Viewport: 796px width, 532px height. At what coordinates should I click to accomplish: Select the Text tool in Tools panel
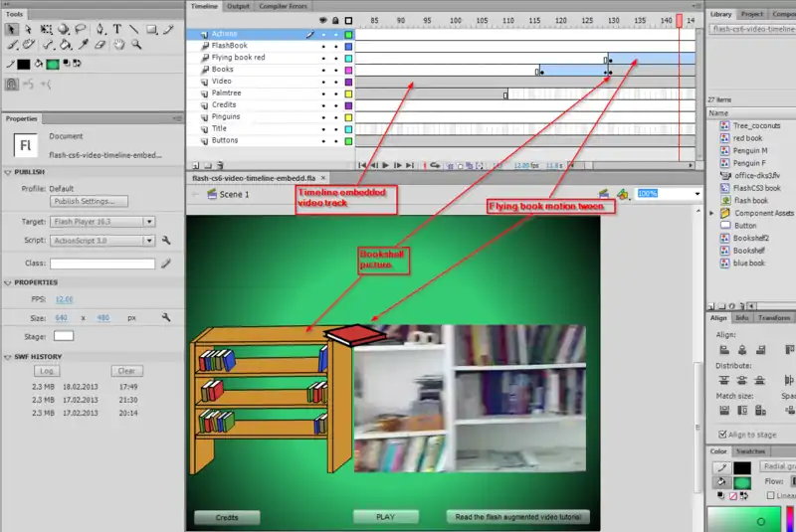(x=117, y=29)
